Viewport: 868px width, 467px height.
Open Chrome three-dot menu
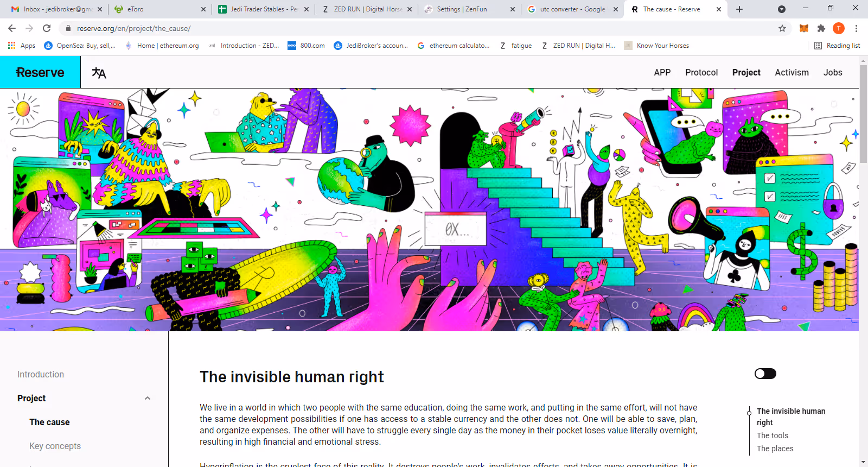pos(856,28)
